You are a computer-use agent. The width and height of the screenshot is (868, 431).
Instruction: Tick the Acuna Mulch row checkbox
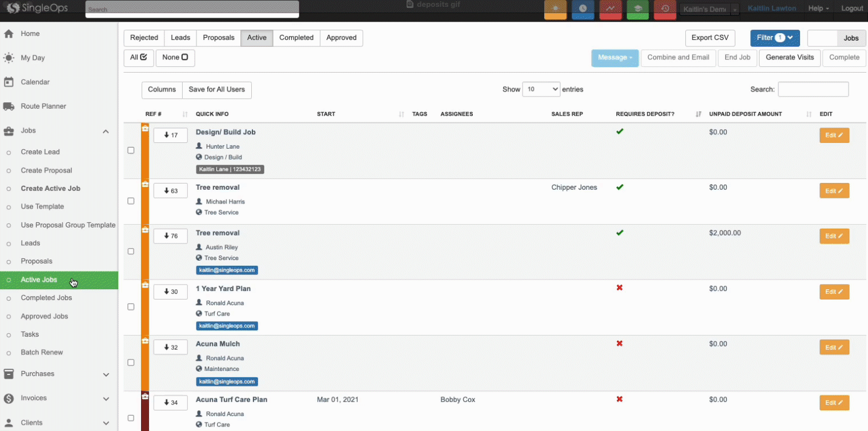pos(131,362)
